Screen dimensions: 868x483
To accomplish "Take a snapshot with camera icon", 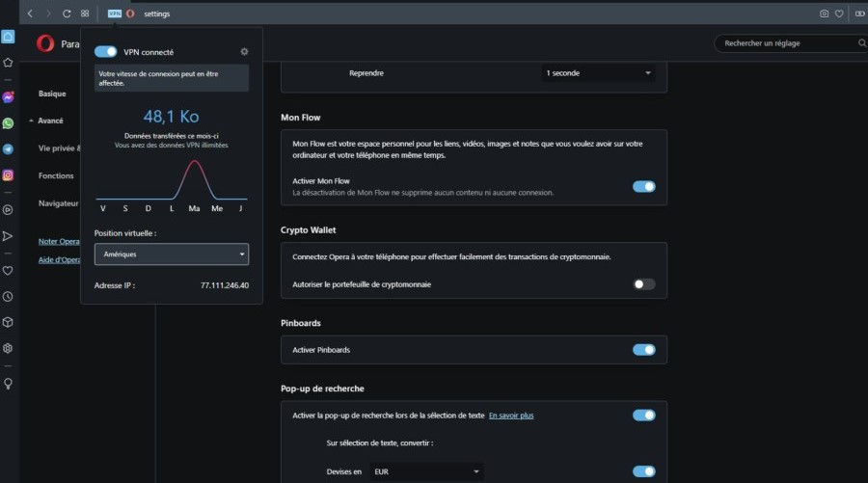I will coord(825,13).
